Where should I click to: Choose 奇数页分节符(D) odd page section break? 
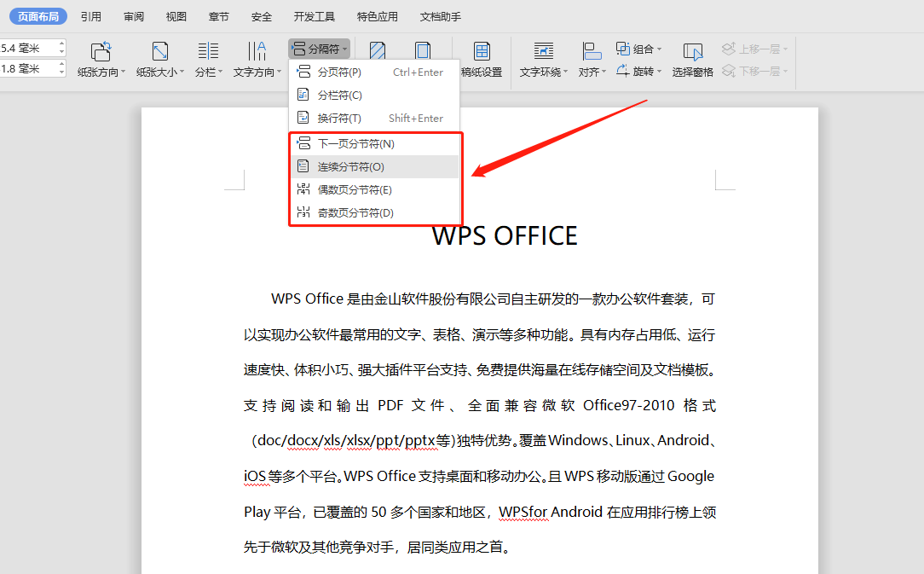click(x=375, y=212)
